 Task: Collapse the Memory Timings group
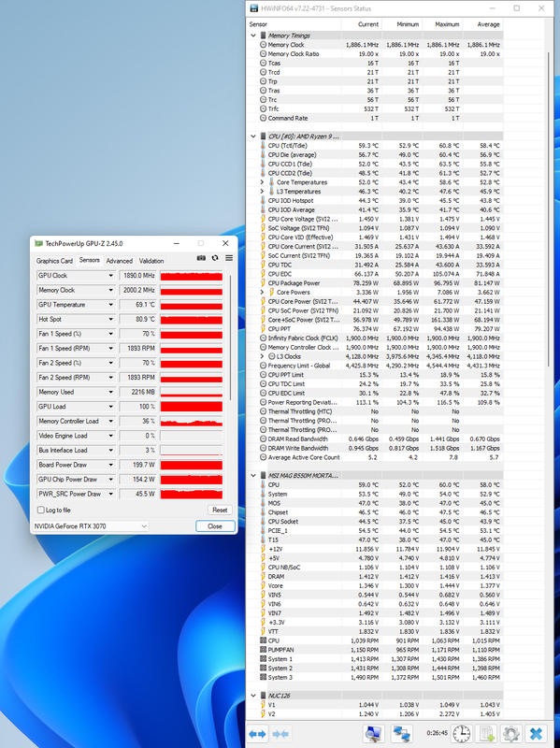(253, 36)
